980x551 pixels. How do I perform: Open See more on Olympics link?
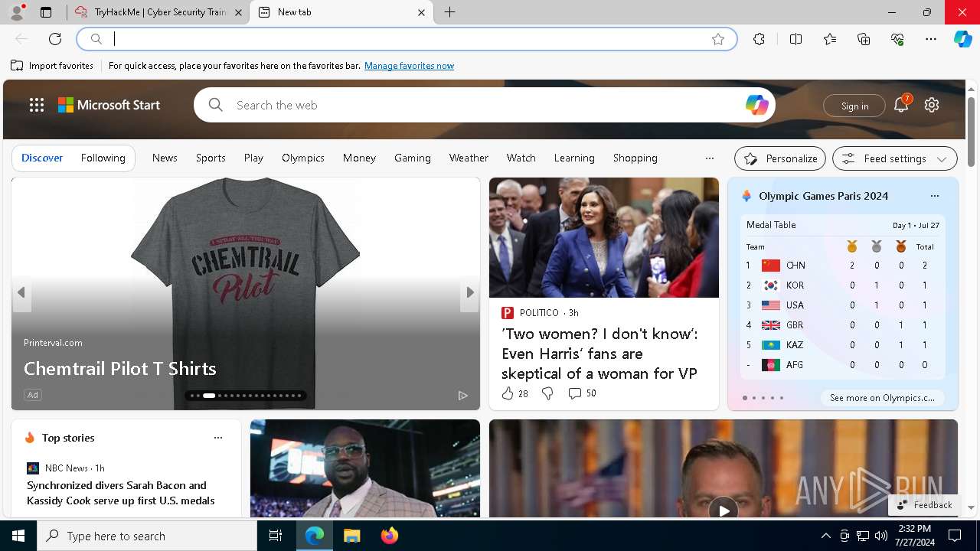coord(882,398)
